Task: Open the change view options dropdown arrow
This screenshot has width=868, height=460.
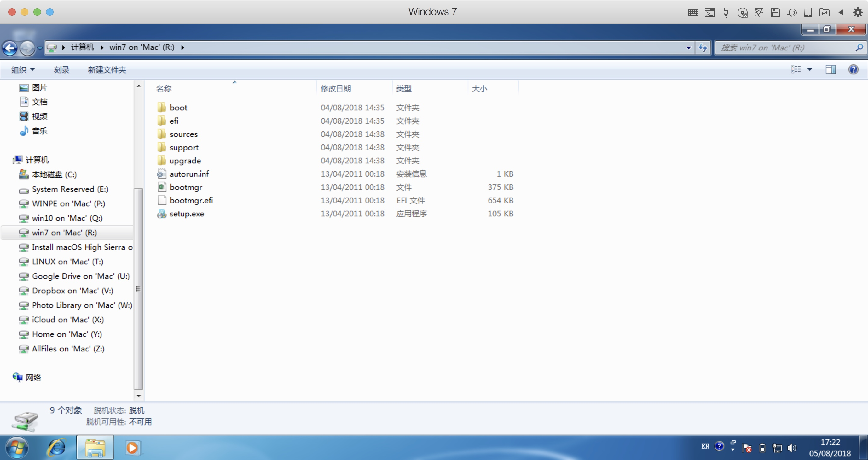Action: [x=809, y=69]
